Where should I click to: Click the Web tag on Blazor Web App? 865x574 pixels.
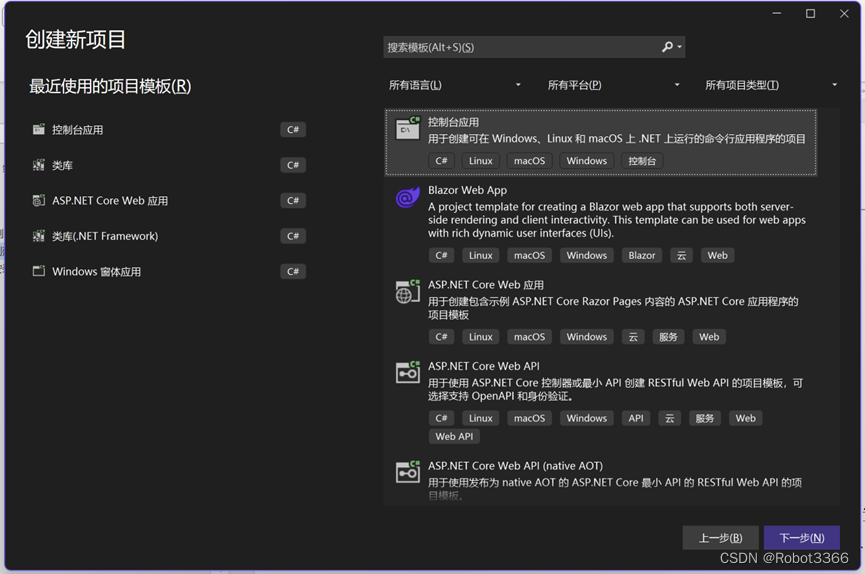coord(718,256)
